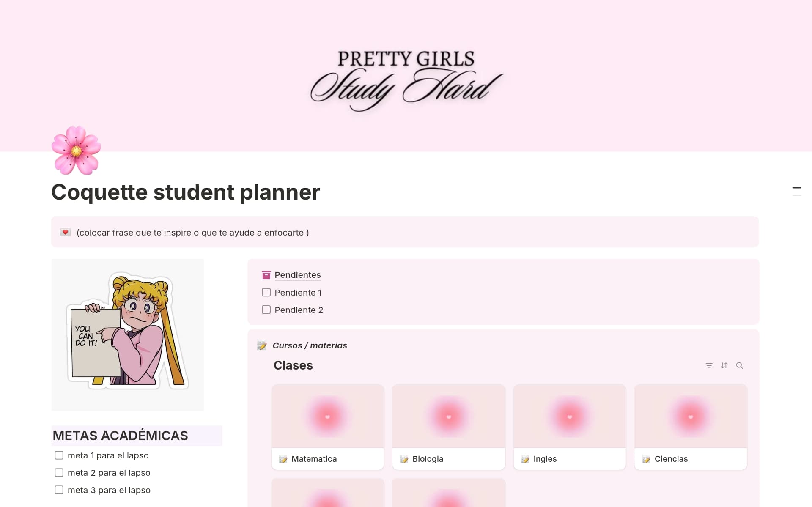This screenshot has width=812, height=507.
Task: Click the Pretty Girls Study Hard cover image
Action: click(x=406, y=76)
